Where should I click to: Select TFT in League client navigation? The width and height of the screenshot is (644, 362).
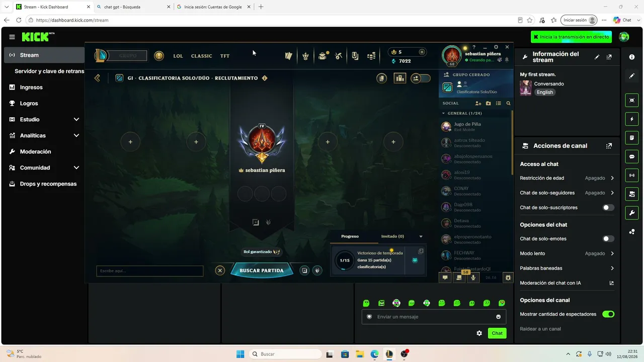click(225, 56)
